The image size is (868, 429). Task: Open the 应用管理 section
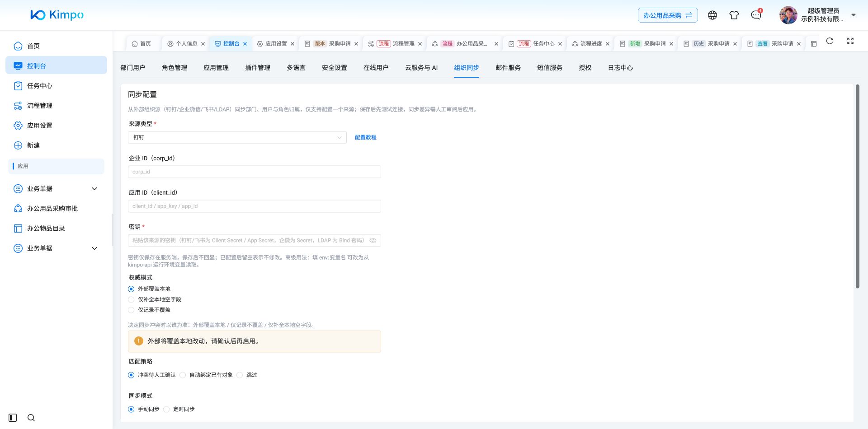point(216,68)
